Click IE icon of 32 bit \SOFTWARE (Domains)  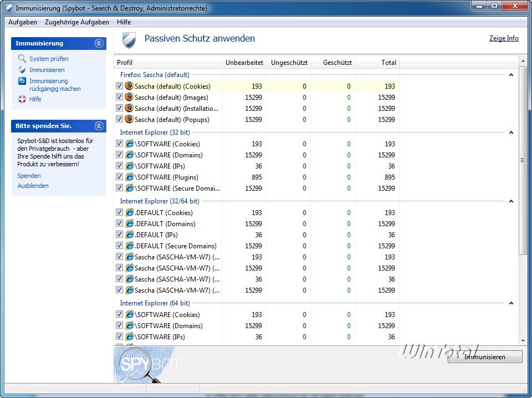129,155
